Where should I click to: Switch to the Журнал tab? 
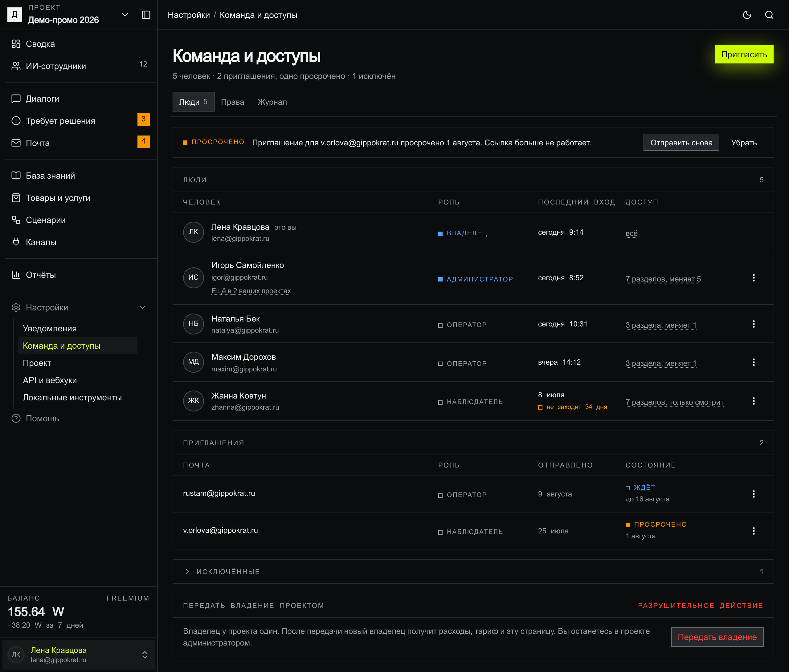(x=272, y=102)
